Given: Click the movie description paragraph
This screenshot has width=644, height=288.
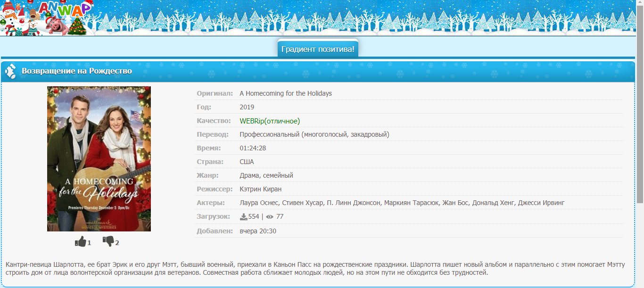Looking at the screenshot, I should 315,269.
